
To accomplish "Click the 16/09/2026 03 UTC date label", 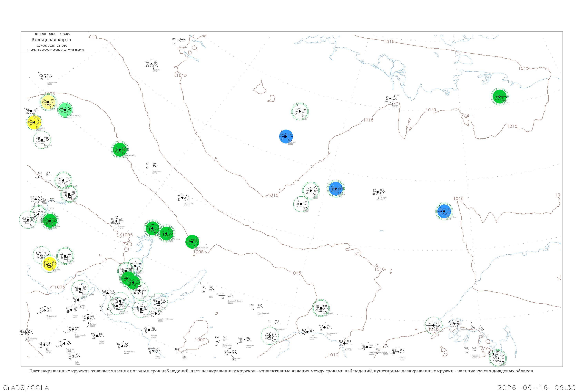I will pos(52,46).
